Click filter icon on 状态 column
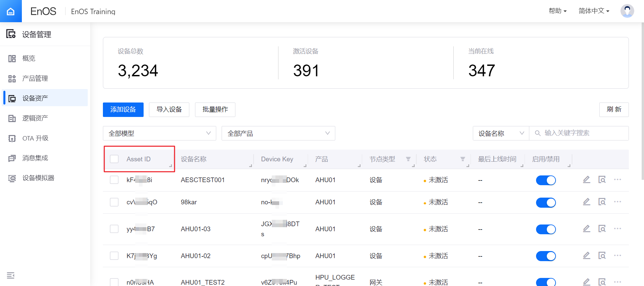The image size is (644, 286). (x=463, y=159)
